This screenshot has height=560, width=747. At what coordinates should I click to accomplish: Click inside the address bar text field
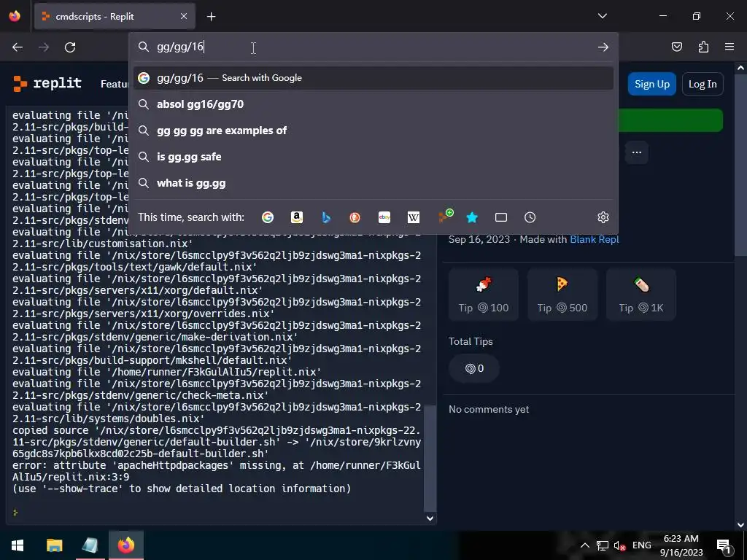(373, 47)
